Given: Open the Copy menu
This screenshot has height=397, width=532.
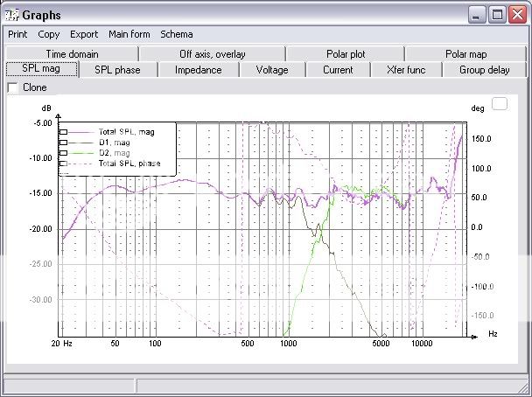Looking at the screenshot, I should pyautogui.click(x=49, y=35).
